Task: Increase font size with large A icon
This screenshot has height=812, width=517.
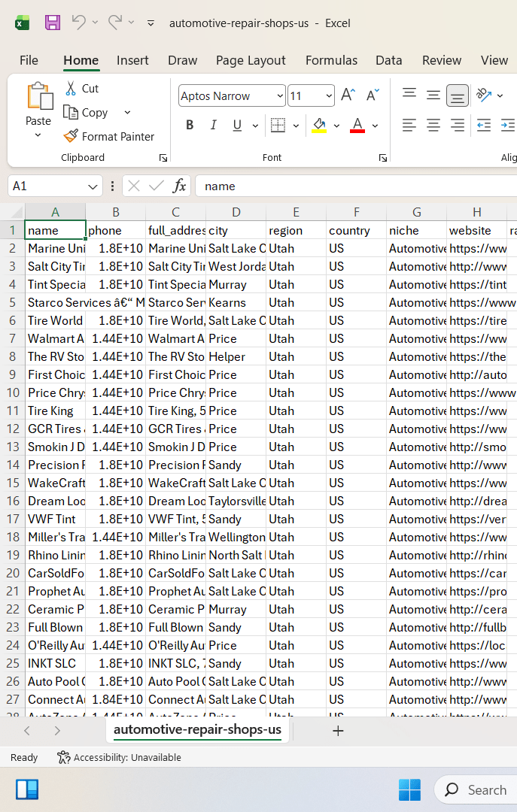Action: pos(348,95)
